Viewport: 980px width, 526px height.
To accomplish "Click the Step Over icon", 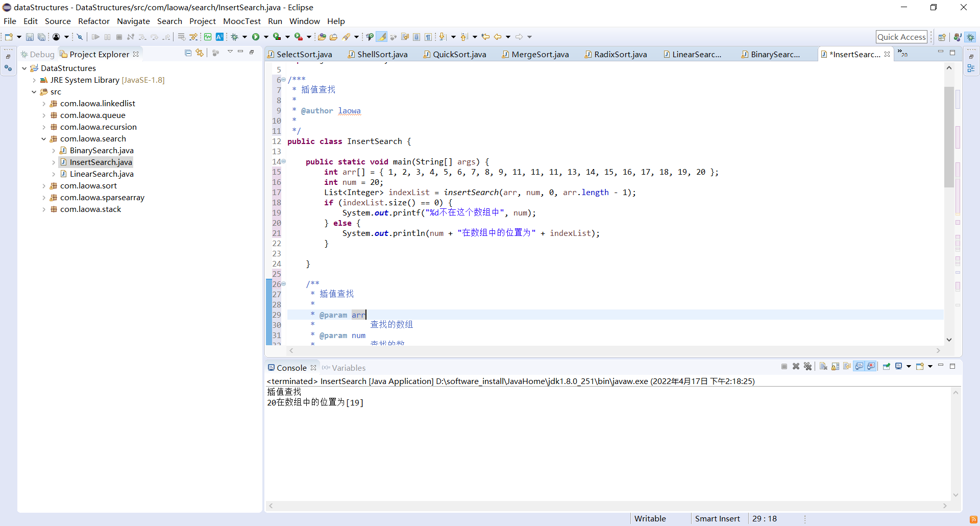I will 154,37.
